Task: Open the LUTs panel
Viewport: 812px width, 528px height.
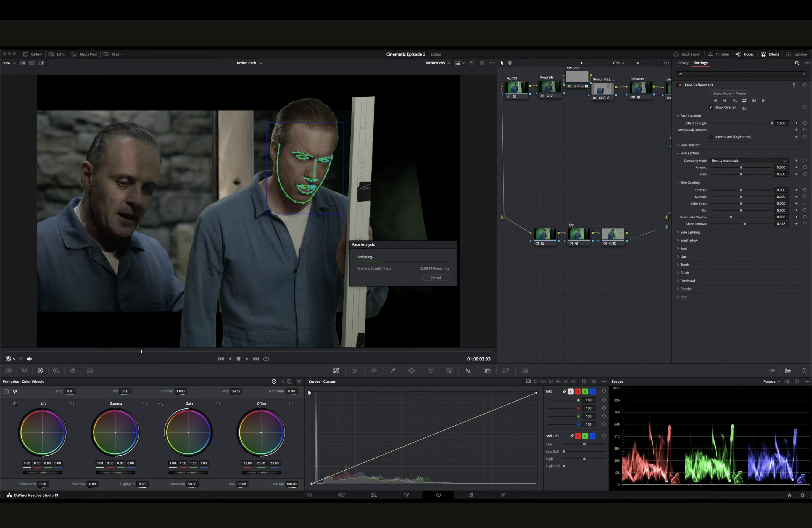Action: tap(57, 54)
